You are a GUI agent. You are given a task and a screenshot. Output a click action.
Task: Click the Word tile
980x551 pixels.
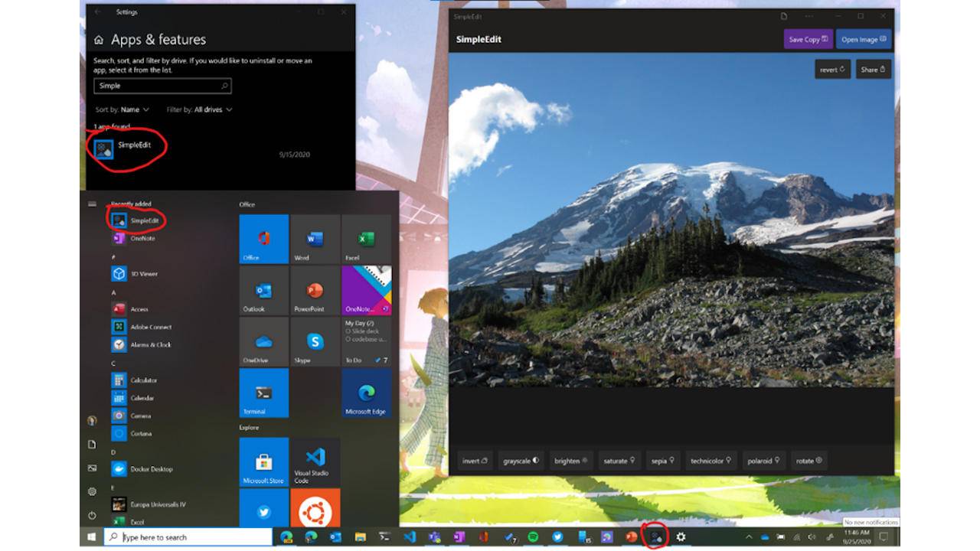click(315, 239)
